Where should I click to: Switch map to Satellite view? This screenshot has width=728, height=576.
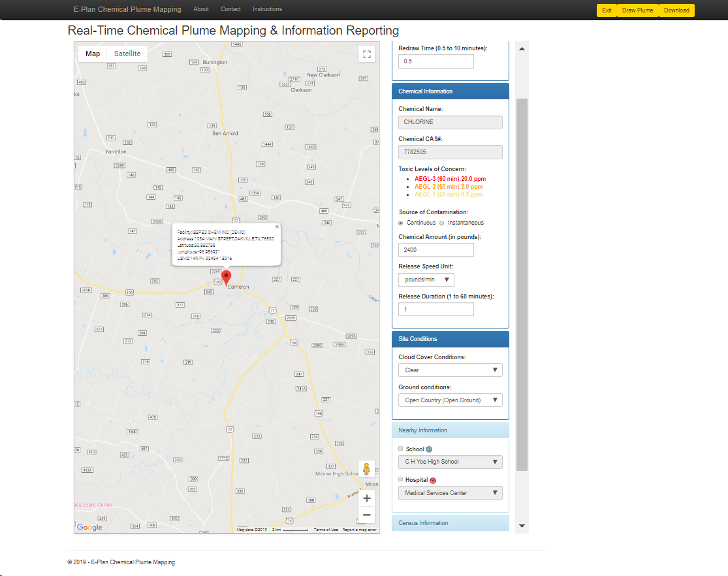(x=127, y=54)
